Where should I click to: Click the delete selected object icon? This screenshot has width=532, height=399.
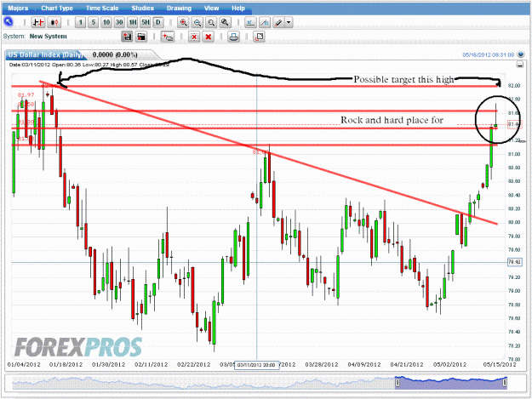pos(194,37)
